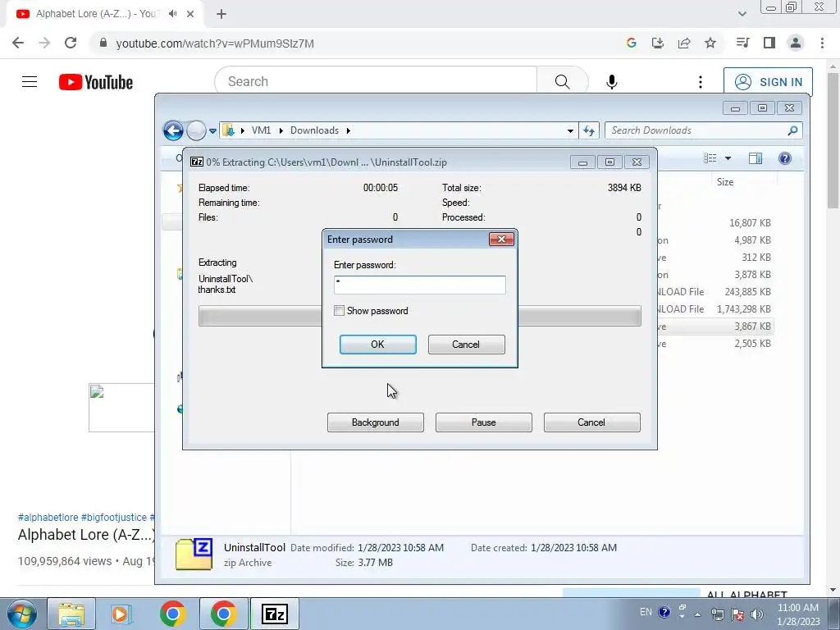Open Explorer recent locations dropdown arrow
Screen dimensions: 840x630
pos(212,130)
